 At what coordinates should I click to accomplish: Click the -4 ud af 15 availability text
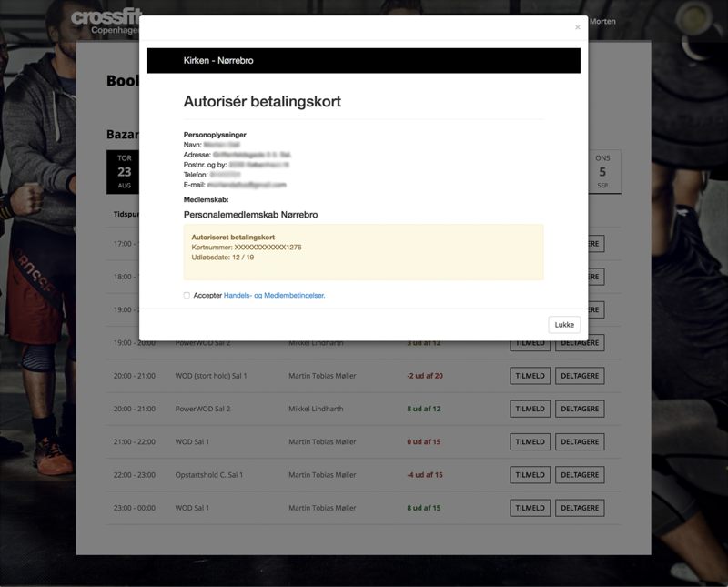point(425,475)
